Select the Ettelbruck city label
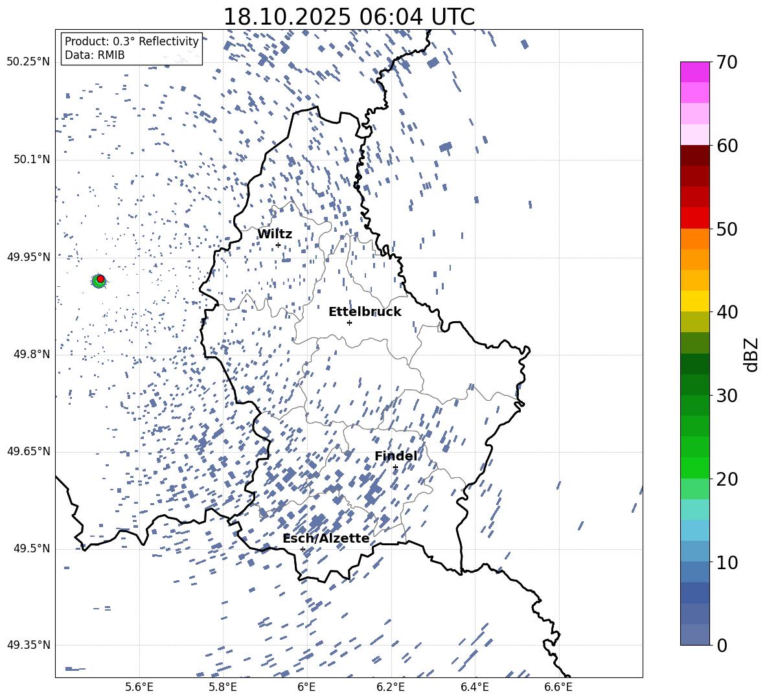Image resolution: width=767 pixels, height=700 pixels. [365, 312]
